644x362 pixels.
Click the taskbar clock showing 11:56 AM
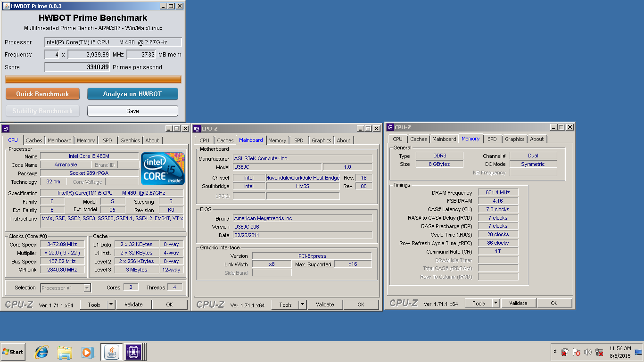(620, 352)
